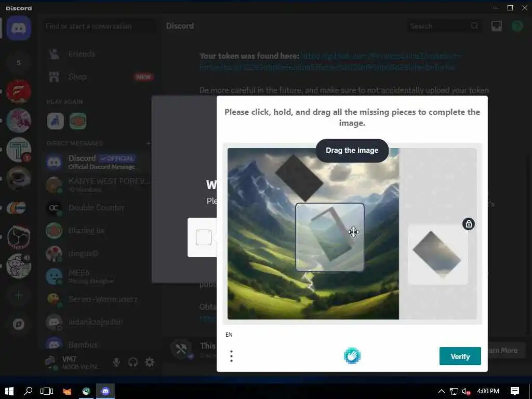Screen dimensions: 532x399
Task: Click the network tray icon
Action: tap(454, 391)
